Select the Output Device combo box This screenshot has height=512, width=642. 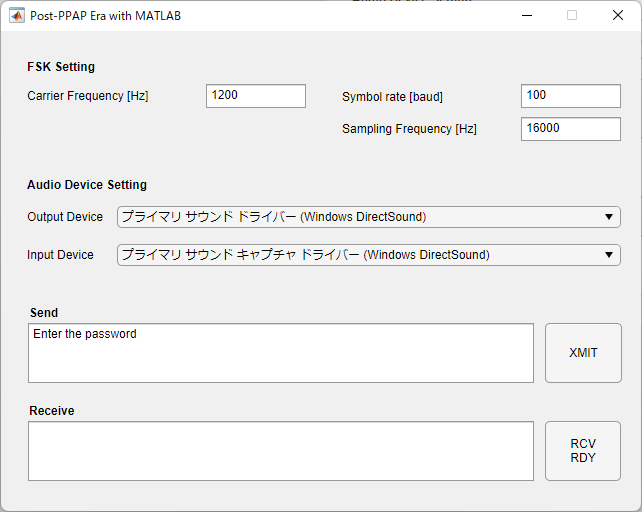368,217
